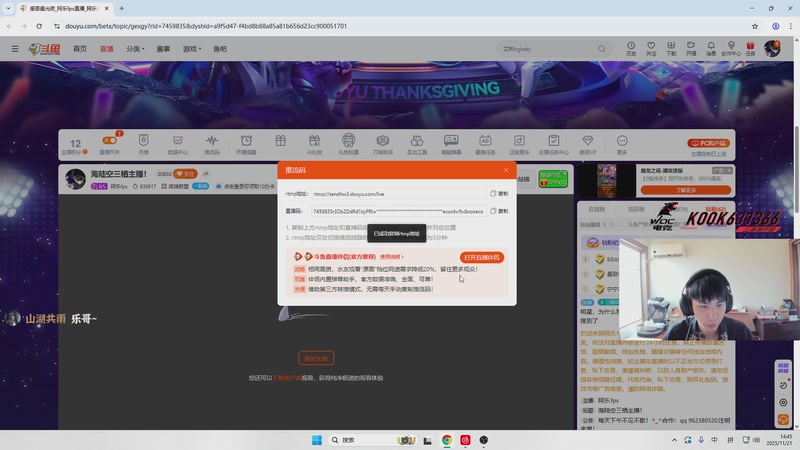Open the 消息 bell notifications
800x450 pixels.
pos(711,48)
